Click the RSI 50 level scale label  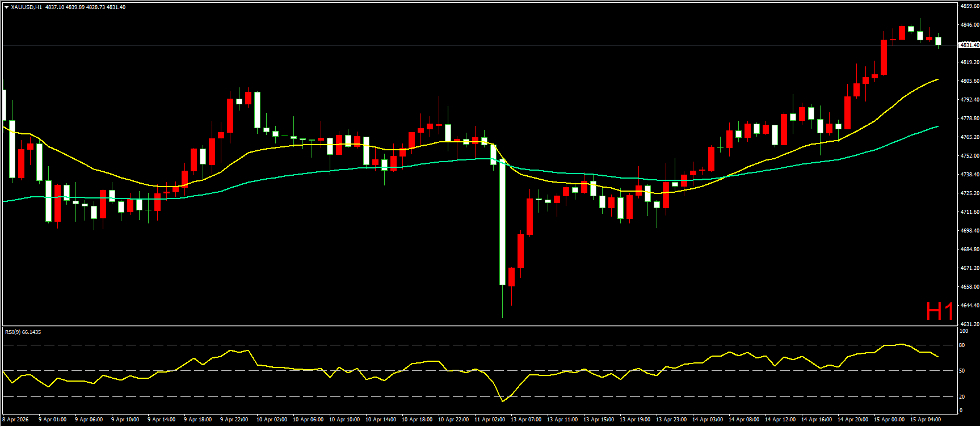tap(962, 371)
